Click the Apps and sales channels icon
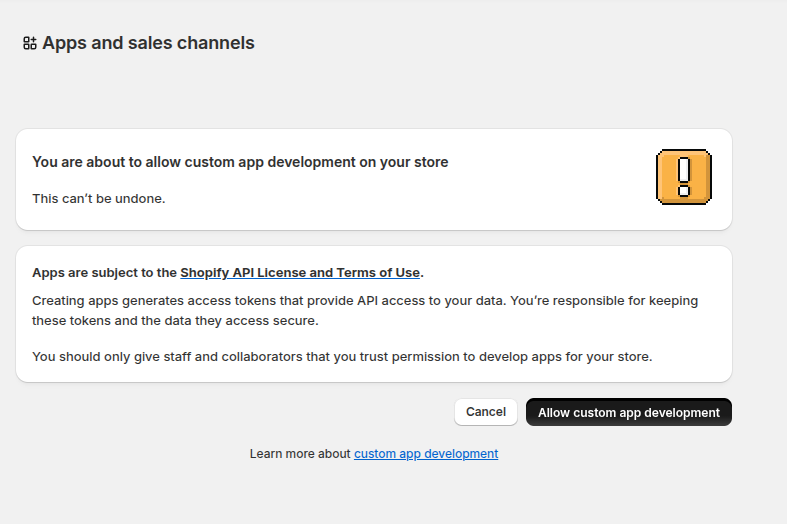Image resolution: width=787 pixels, height=524 pixels. click(30, 43)
